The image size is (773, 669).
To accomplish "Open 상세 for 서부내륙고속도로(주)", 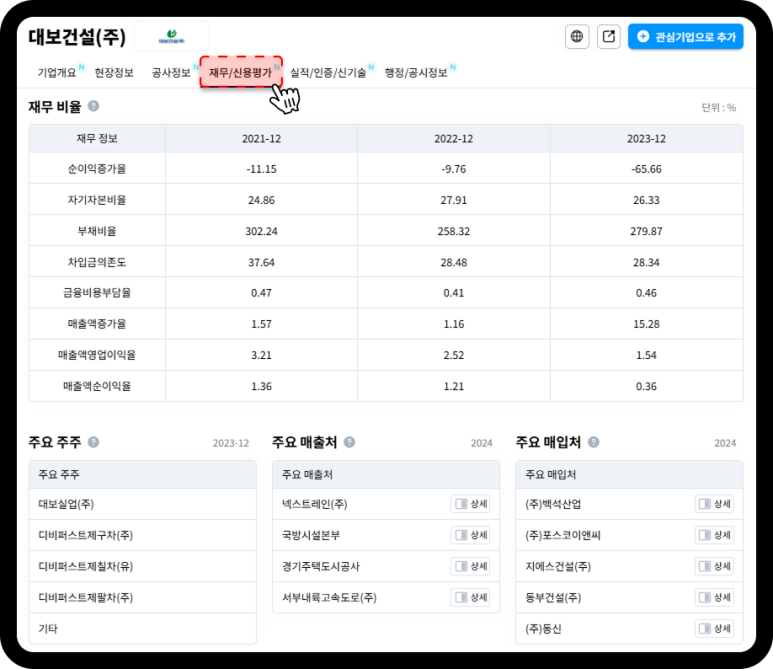I will point(470,597).
